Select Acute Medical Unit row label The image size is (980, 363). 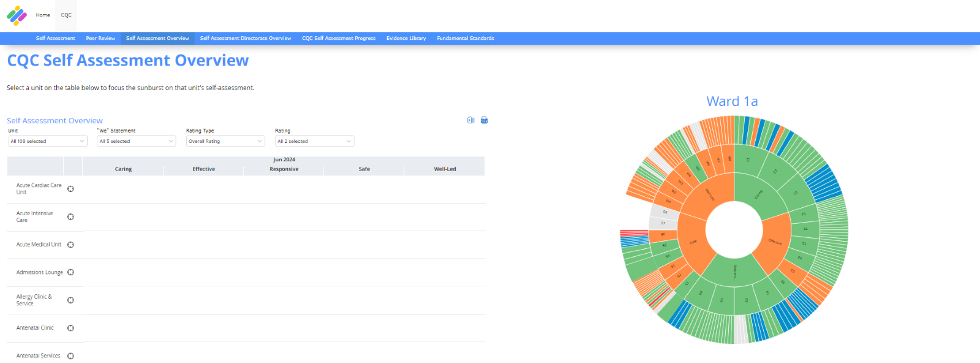tap(39, 244)
